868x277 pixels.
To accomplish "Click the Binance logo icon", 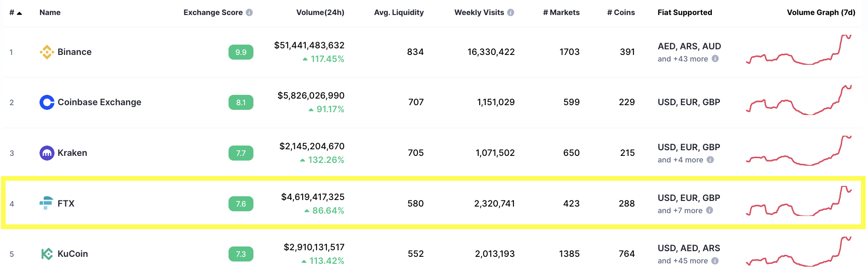I will tap(47, 52).
